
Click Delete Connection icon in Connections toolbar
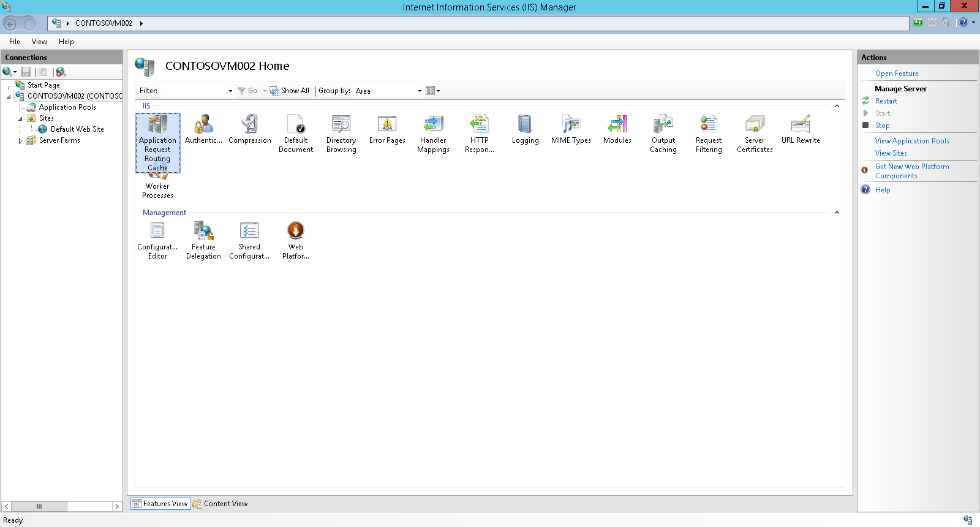(61, 72)
